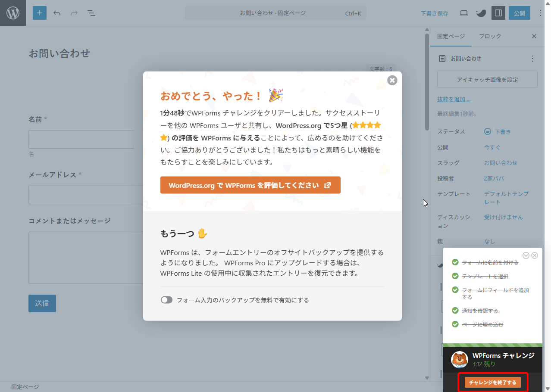The image size is (551, 392).
Task: Toggle the settings sidebar panel icon
Action: (x=498, y=13)
